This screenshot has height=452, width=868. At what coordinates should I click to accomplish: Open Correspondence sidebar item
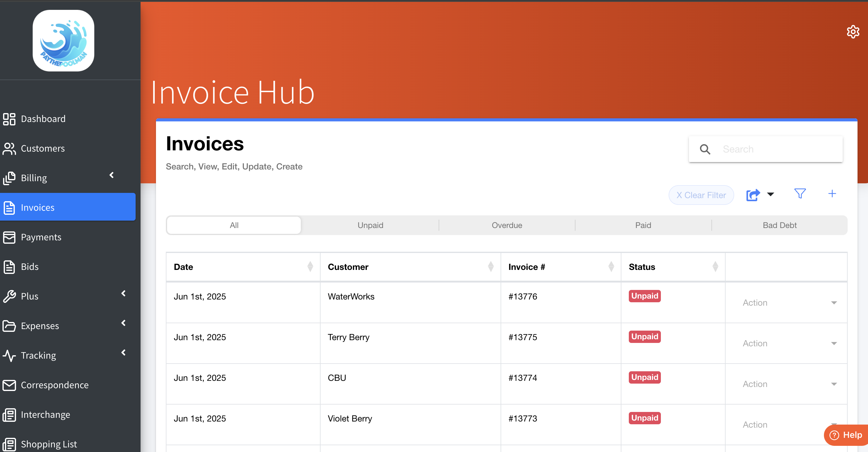click(x=55, y=385)
